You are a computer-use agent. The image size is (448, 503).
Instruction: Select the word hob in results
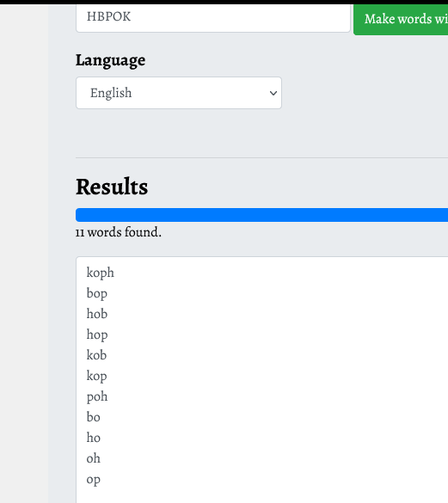[x=97, y=314]
